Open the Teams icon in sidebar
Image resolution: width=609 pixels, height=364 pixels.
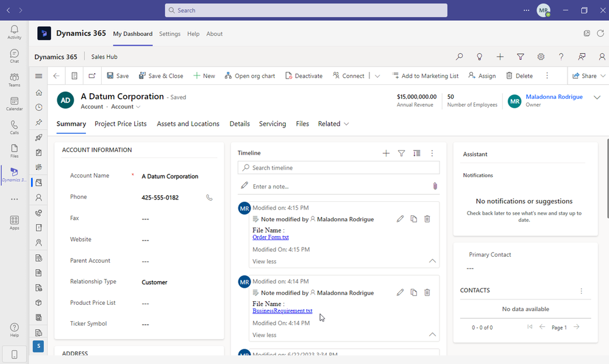(15, 80)
